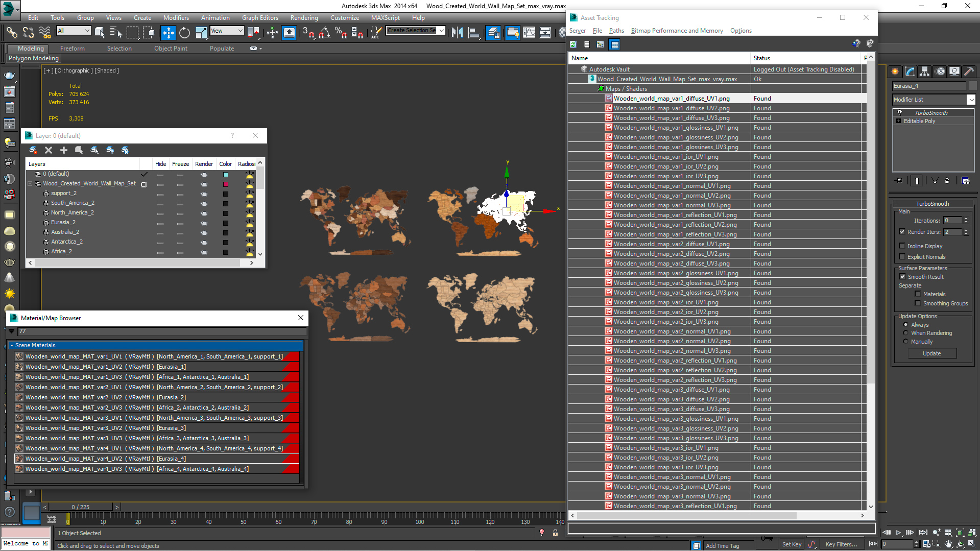Open the Graph Editors menu

tap(260, 17)
